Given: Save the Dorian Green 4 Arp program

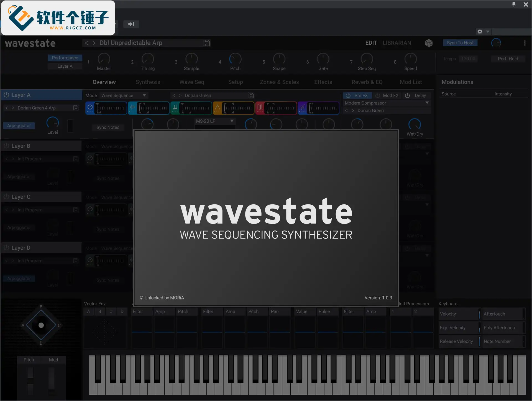Looking at the screenshot, I should tap(76, 108).
